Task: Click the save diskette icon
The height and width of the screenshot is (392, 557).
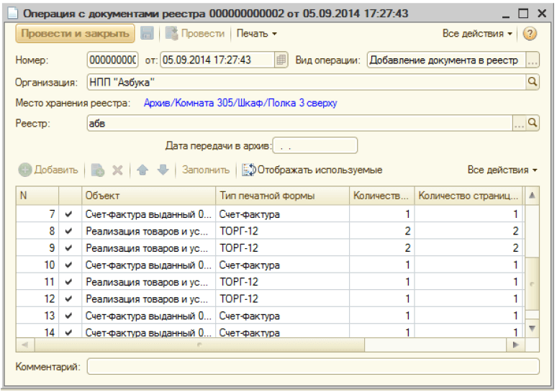Action: pos(147,34)
